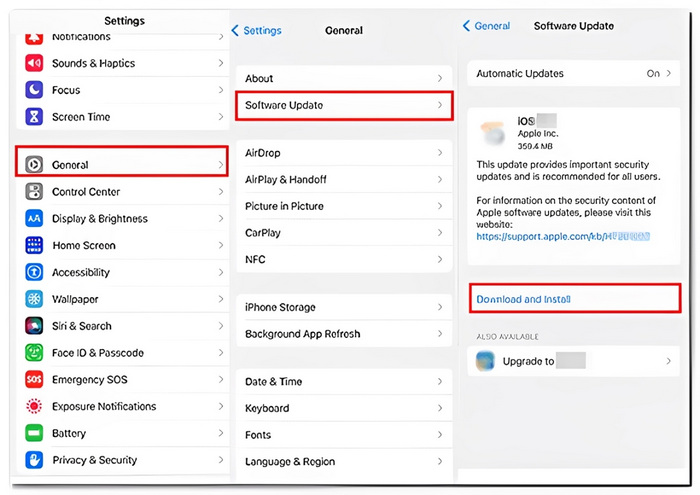The width and height of the screenshot is (700, 495).
Task: Tap the Display & Brightness AA icon
Action: click(34, 218)
